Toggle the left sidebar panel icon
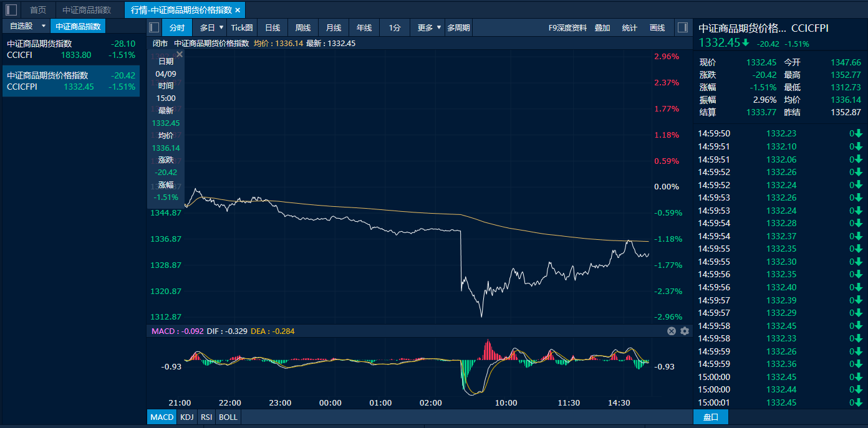 pos(11,9)
